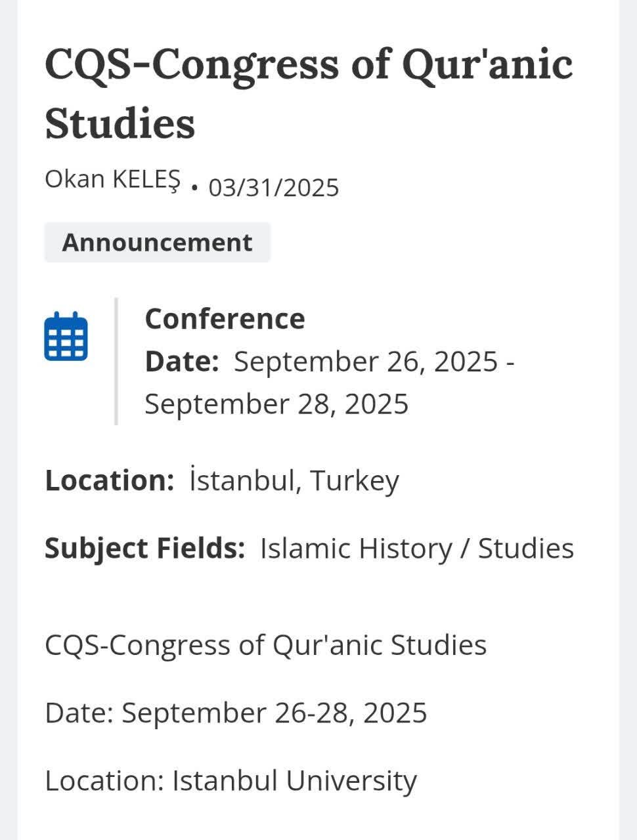The width and height of the screenshot is (637, 840).
Task: Click the gray vertical divider beside calendar
Action: click(116, 361)
